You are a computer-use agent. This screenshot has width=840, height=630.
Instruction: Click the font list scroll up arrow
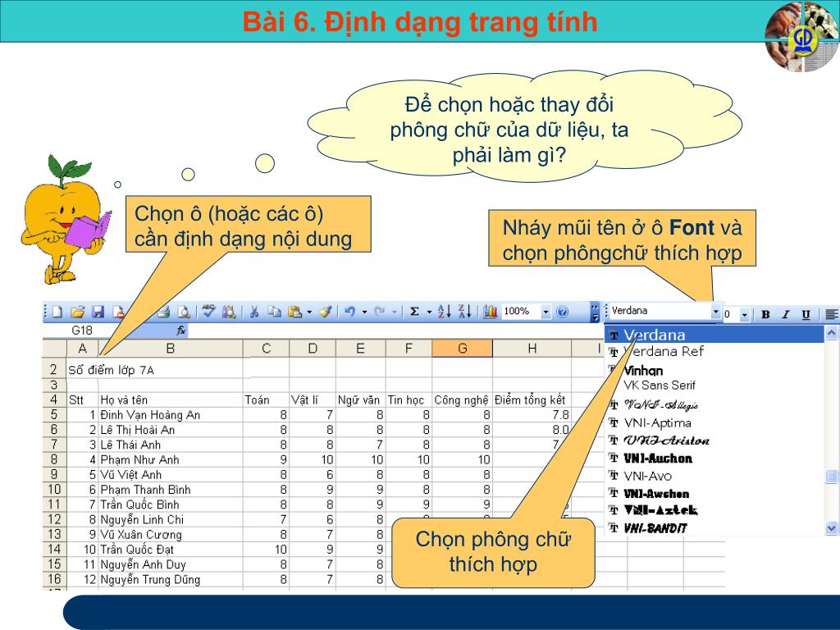coord(832,333)
